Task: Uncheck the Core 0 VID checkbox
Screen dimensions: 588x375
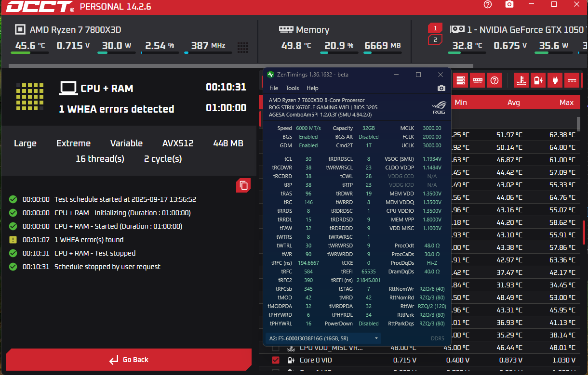Action: tap(276, 360)
